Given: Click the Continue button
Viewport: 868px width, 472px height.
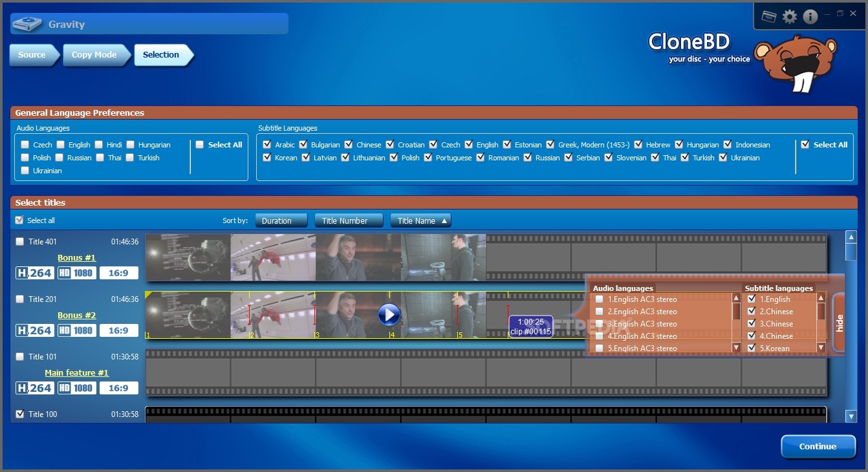Looking at the screenshot, I should pyautogui.click(x=818, y=446).
